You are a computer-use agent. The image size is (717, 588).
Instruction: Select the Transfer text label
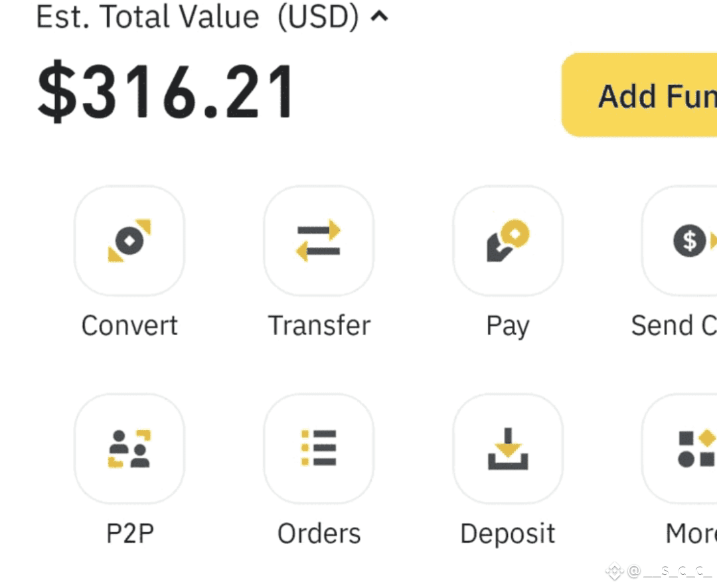click(x=319, y=326)
